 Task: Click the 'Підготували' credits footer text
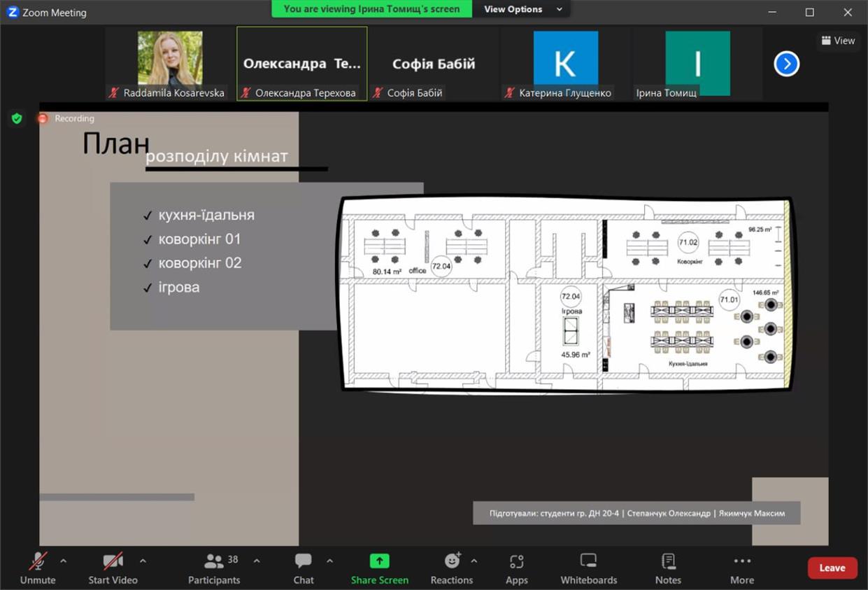coord(636,513)
